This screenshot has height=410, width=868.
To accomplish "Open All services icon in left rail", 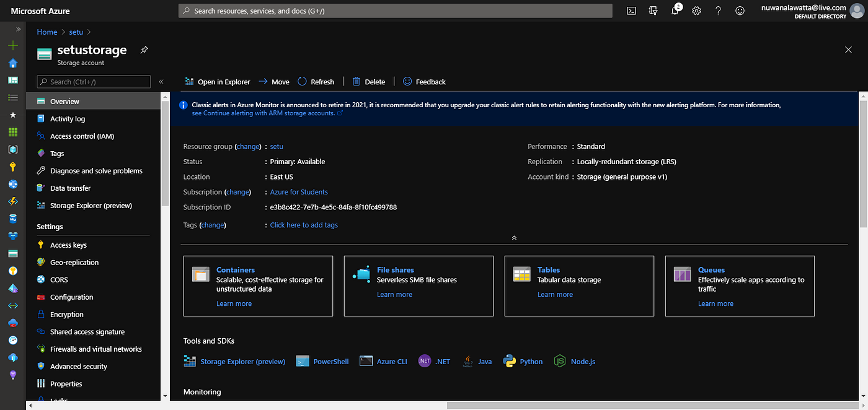I will coord(13,98).
